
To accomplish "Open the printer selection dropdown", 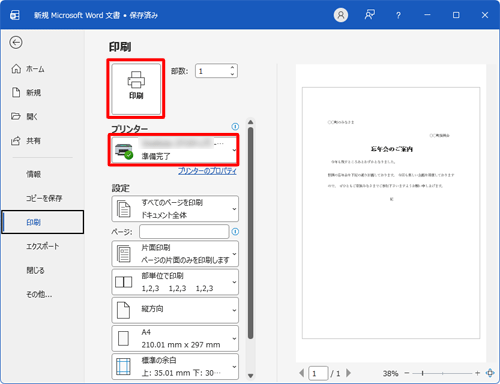I will pyautogui.click(x=174, y=150).
